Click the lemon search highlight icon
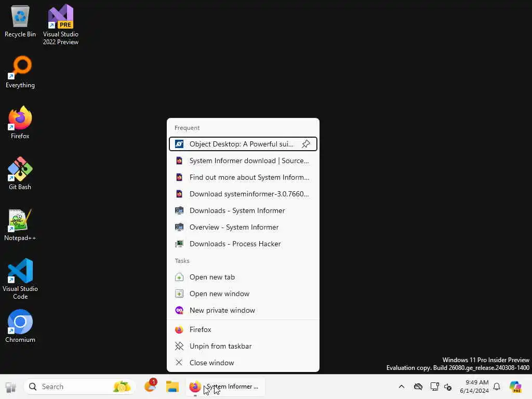This screenshot has width=532, height=399. [122, 387]
